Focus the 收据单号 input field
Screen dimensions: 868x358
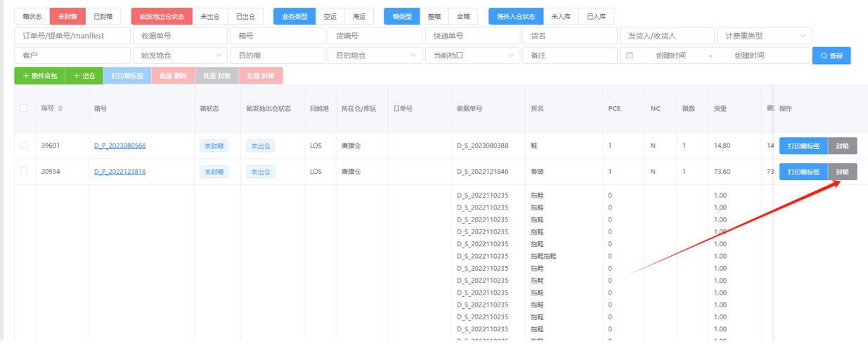(x=181, y=36)
